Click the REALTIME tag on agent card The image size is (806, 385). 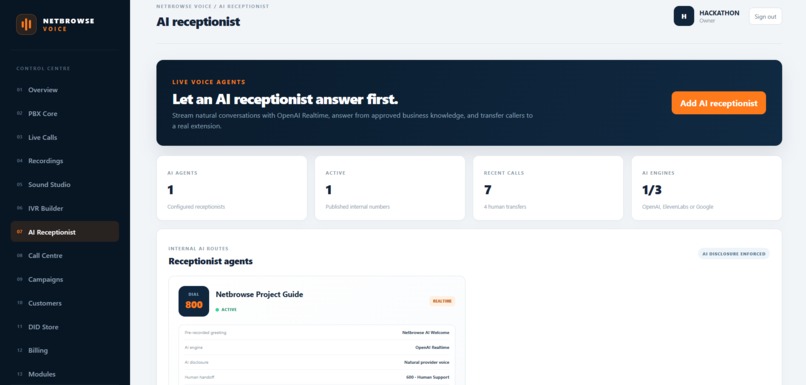point(442,301)
